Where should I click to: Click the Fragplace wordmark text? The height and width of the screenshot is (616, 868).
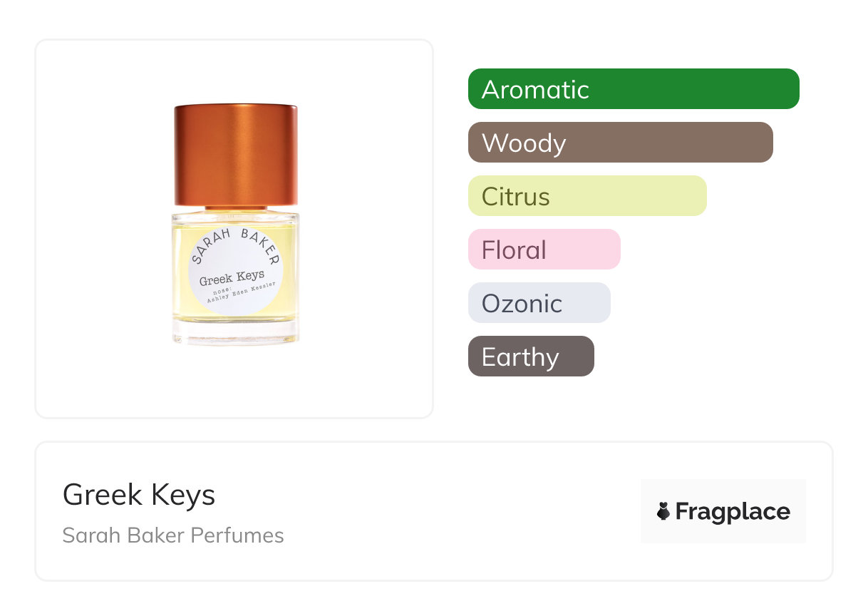[733, 512]
